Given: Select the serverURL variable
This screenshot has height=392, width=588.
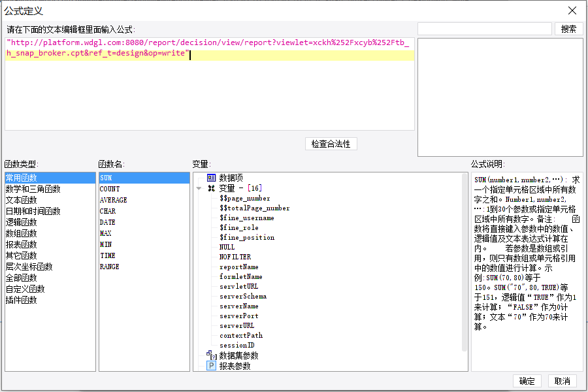Looking at the screenshot, I should click(x=237, y=325).
